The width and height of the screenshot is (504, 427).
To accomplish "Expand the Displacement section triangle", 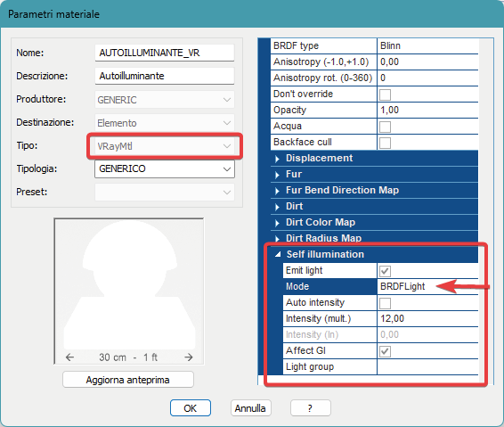I will pos(277,159).
